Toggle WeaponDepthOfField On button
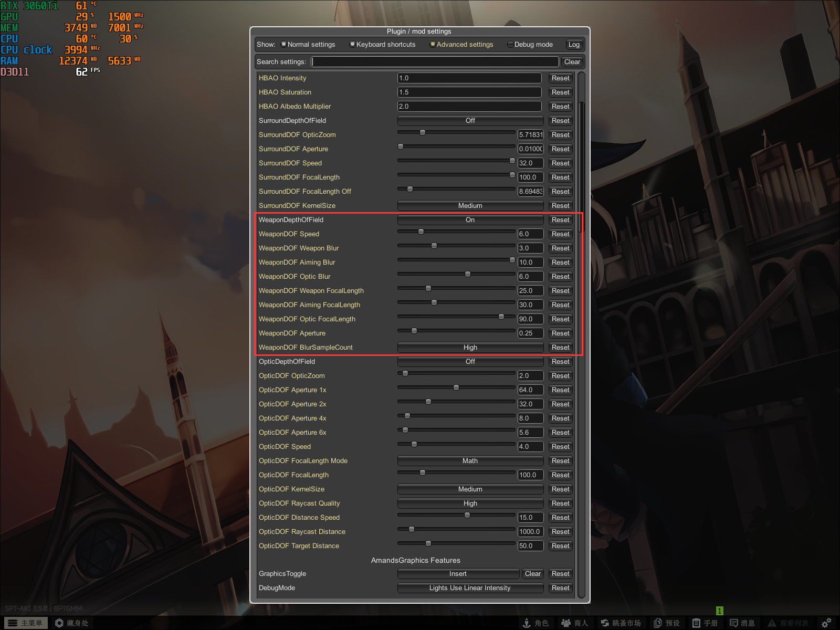 point(470,220)
